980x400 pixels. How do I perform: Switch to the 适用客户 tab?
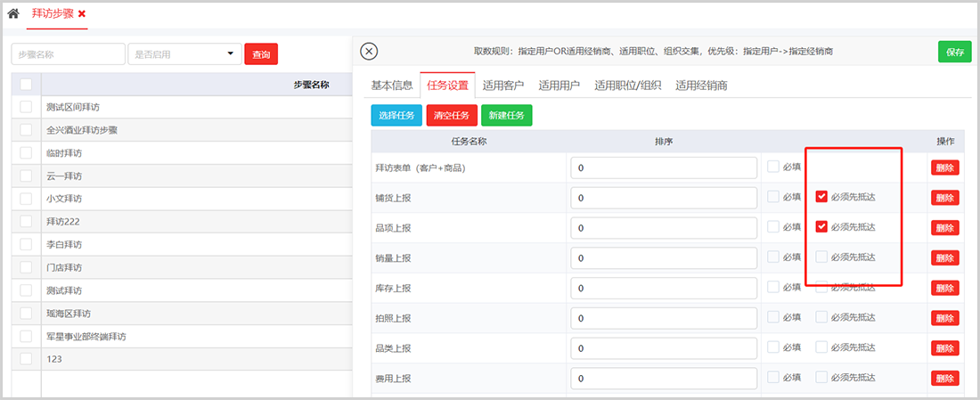[x=503, y=86]
